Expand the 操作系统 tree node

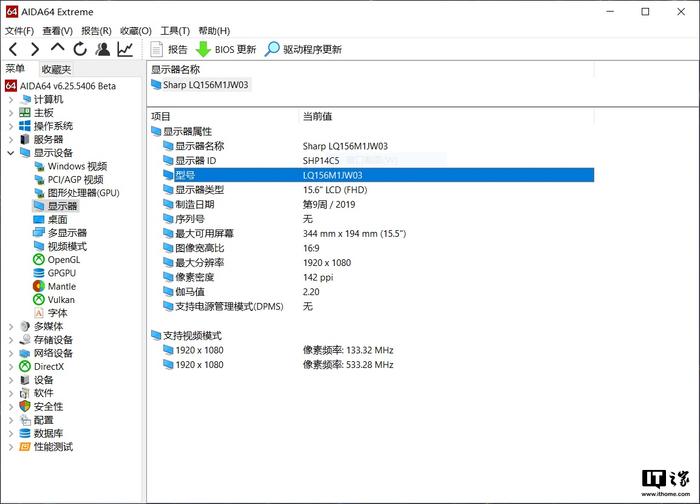point(11,126)
